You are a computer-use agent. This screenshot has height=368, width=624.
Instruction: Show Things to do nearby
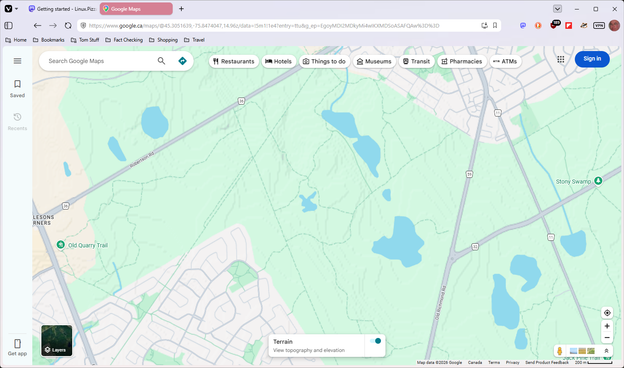324,61
